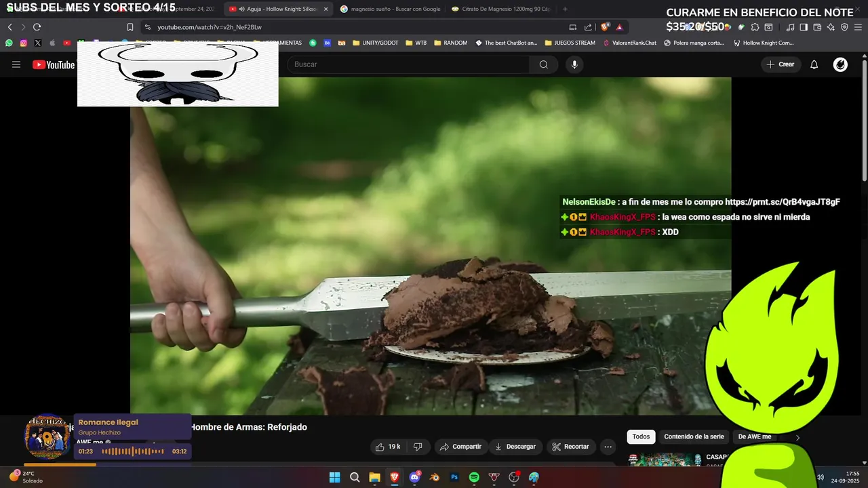The width and height of the screenshot is (868, 488).
Task: Close the Aguja Hollow Knight tab
Action: (325, 9)
